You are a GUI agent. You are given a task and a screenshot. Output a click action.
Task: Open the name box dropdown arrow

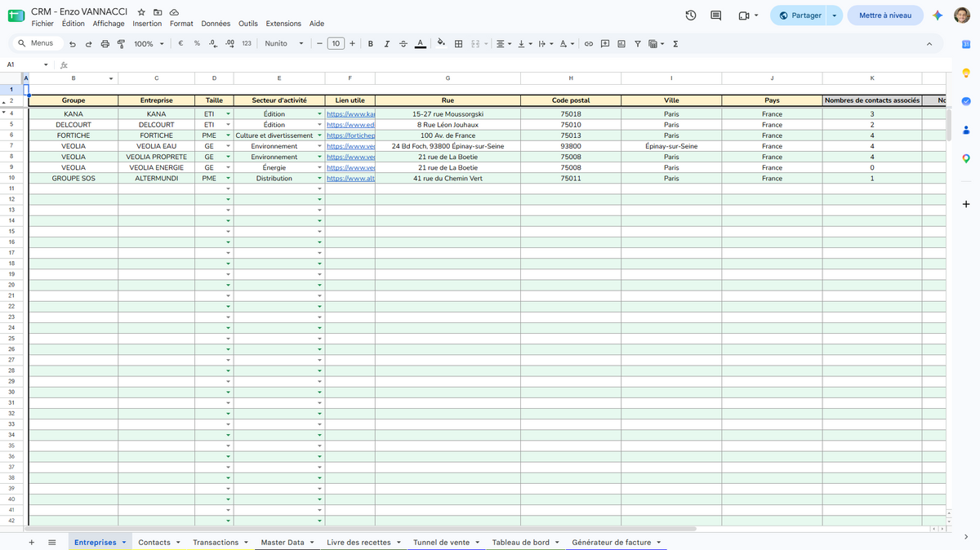click(x=46, y=64)
